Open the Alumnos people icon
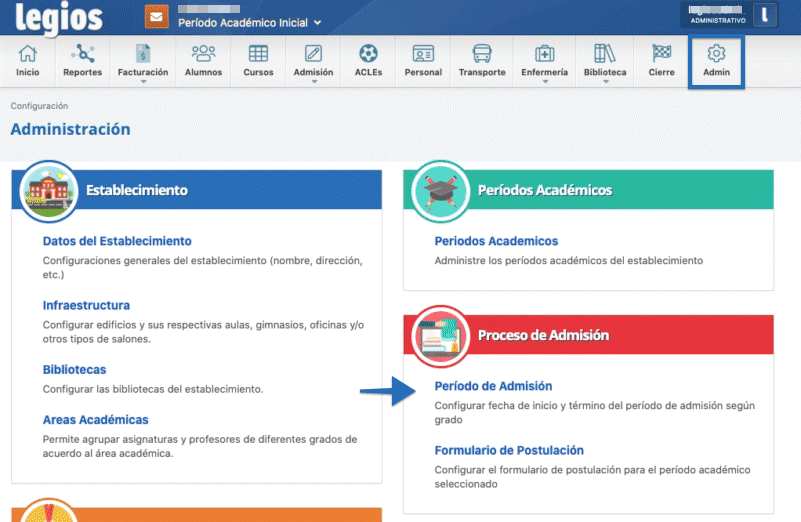 (203, 53)
